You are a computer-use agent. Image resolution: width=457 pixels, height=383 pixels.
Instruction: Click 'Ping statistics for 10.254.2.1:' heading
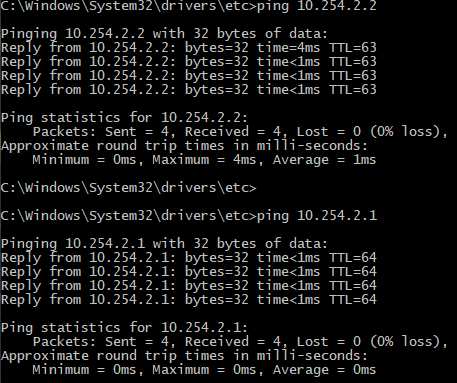coord(124,328)
